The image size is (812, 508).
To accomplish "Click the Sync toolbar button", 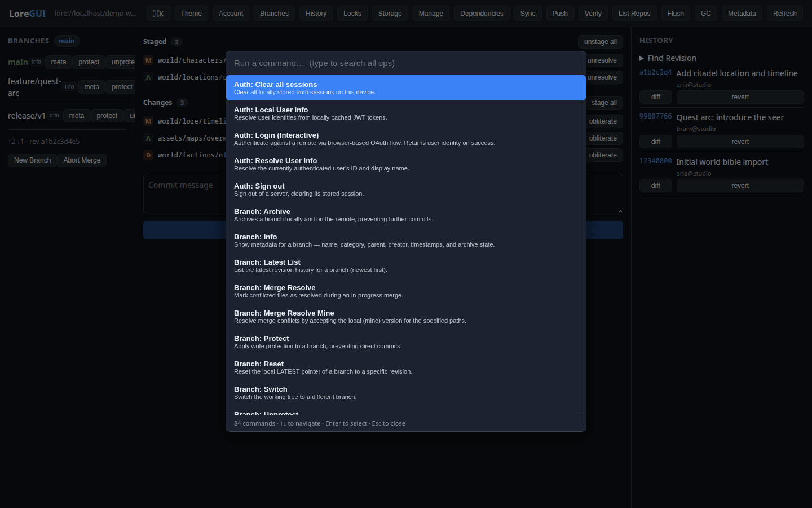I will click(x=528, y=14).
